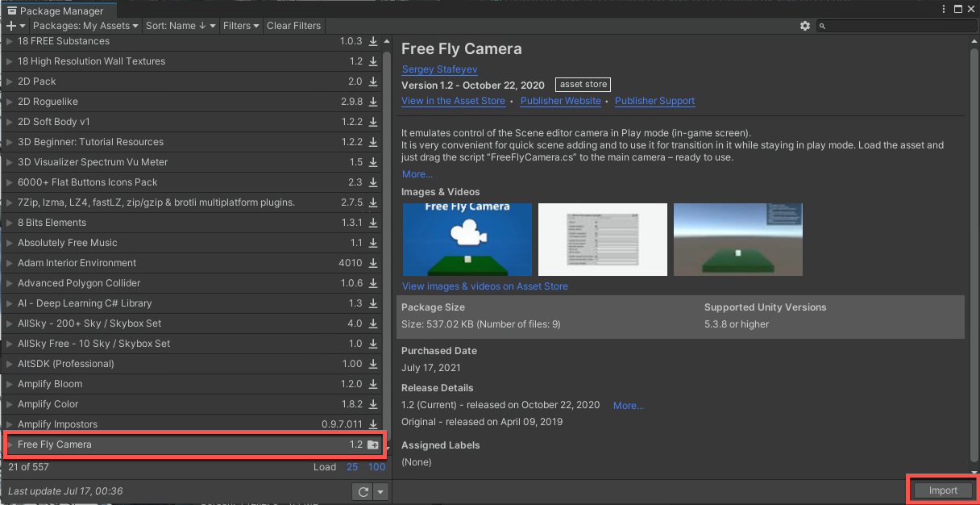Viewport: 980px width, 505px height.
Task: Click download icon beside Absolutely Free Music
Action: [x=372, y=243]
